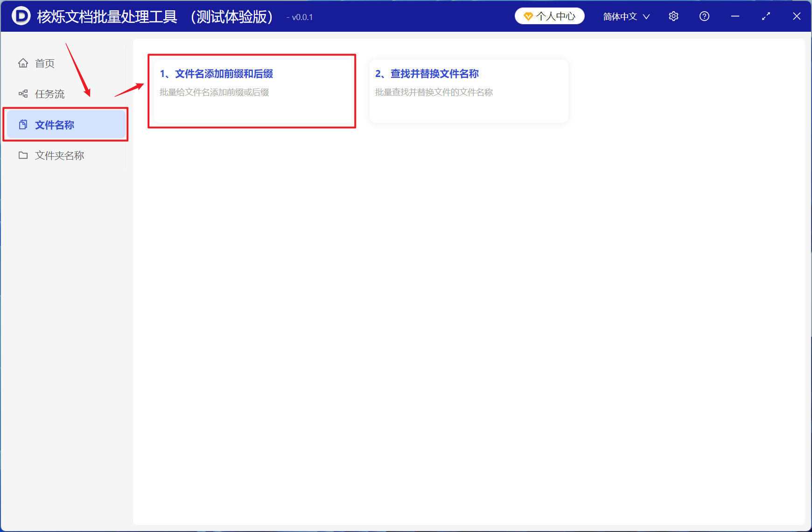Click version label v0.0.1
The width and height of the screenshot is (812, 532).
pos(302,17)
